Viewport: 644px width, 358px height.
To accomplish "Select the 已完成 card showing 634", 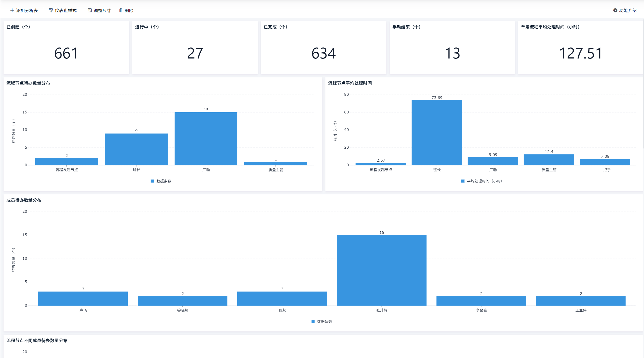I will pos(323,47).
